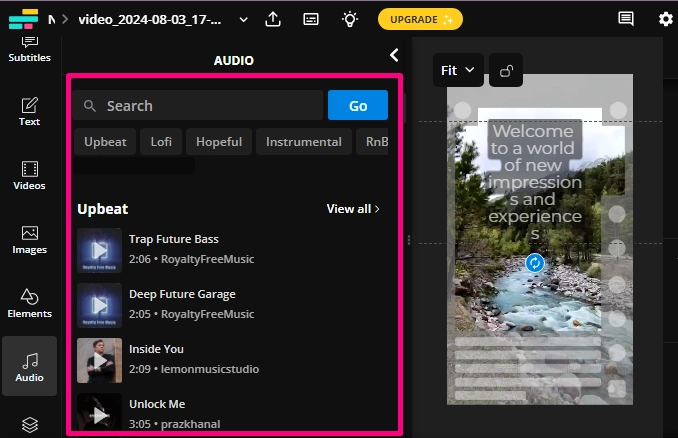678x438 pixels.
Task: Open the Fit zoom dropdown
Action: click(458, 71)
